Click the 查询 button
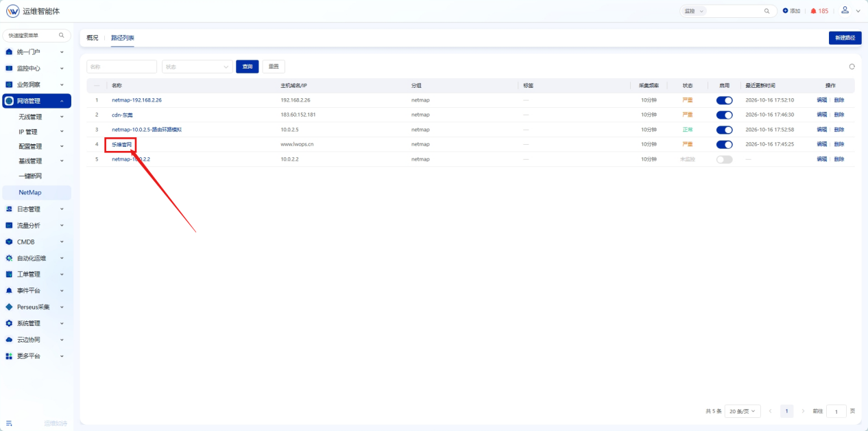The image size is (868, 431). tap(248, 67)
